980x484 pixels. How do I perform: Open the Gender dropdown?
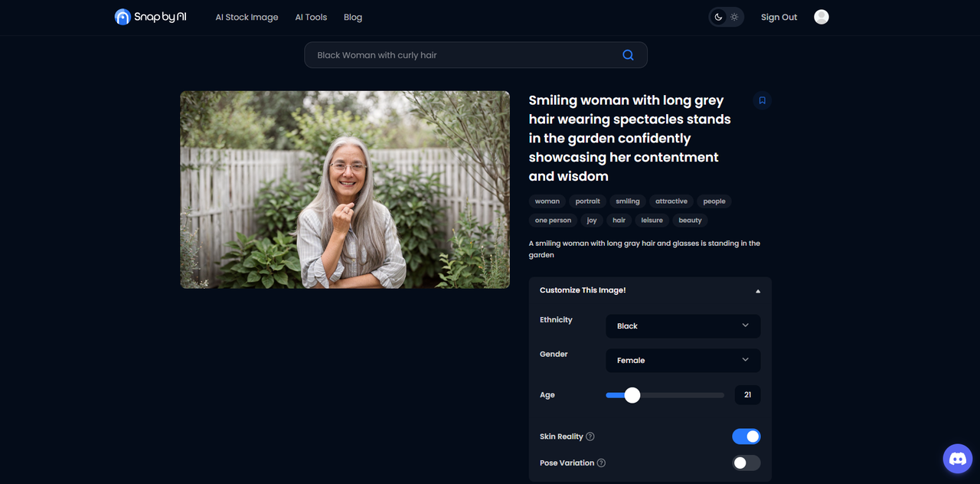[x=683, y=360]
